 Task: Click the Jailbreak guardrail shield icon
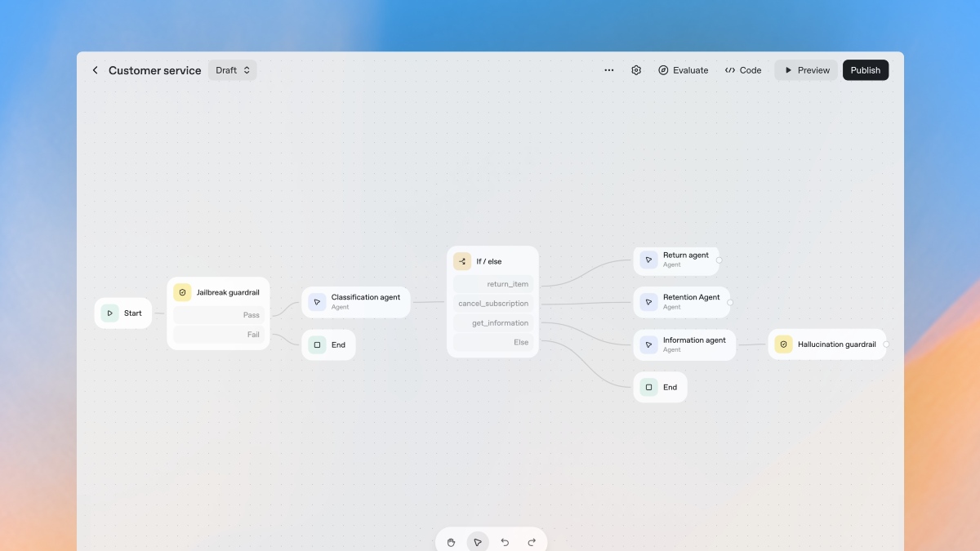pos(181,291)
